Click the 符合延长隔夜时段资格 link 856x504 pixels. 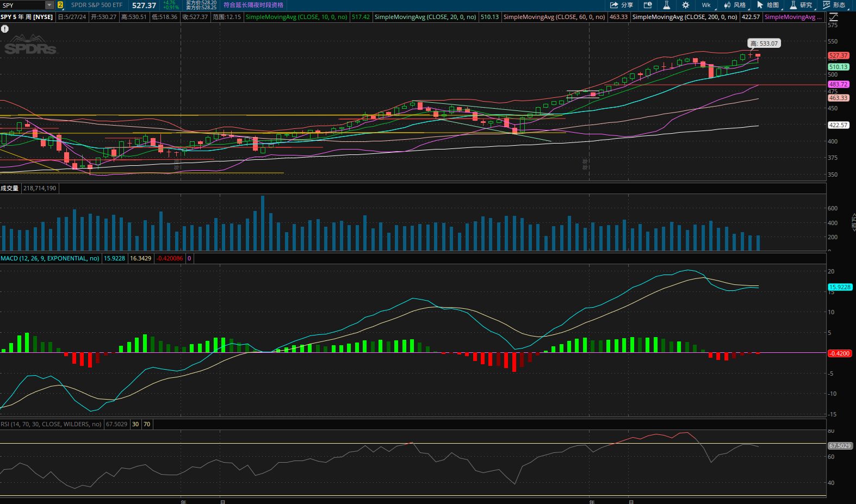(253, 5)
